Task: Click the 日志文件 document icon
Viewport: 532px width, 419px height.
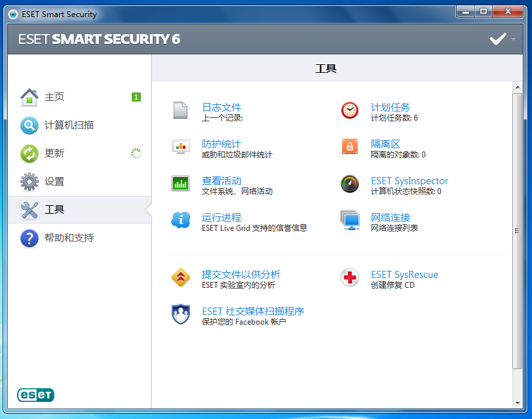Action: (181, 110)
